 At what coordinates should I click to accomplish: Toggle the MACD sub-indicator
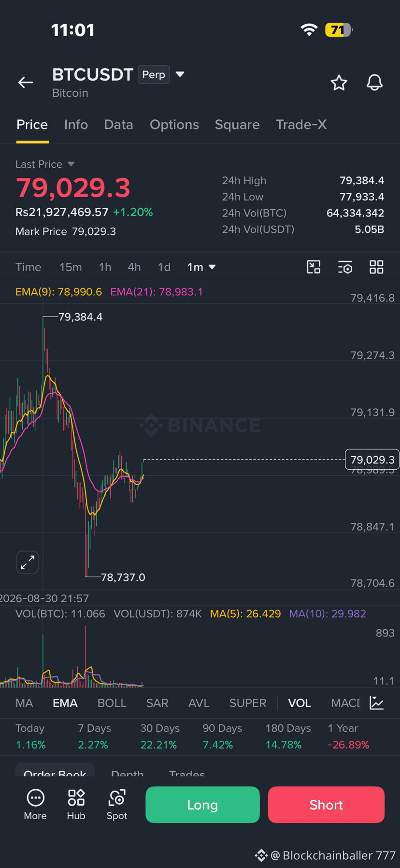click(x=345, y=703)
